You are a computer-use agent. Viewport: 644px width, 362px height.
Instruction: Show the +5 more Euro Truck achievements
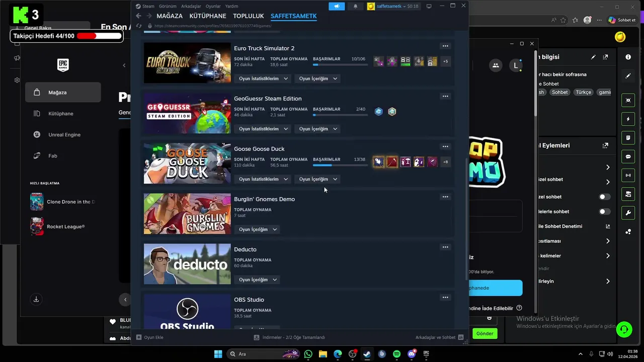click(x=445, y=61)
